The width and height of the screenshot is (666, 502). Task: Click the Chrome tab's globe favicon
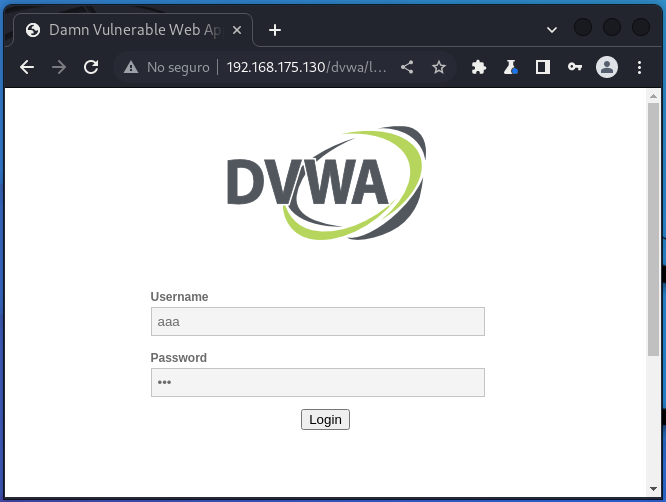[33, 30]
